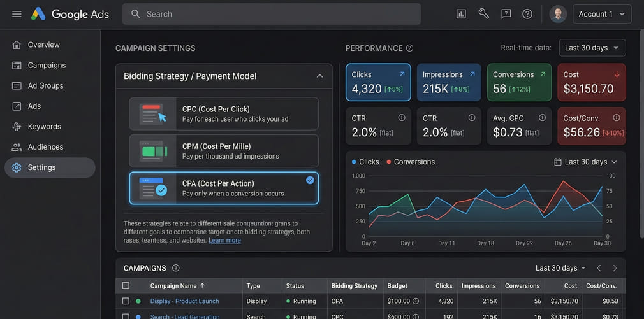This screenshot has height=319, width=644.
Task: Click info icon beside Avg. CPC
Action: (x=542, y=118)
